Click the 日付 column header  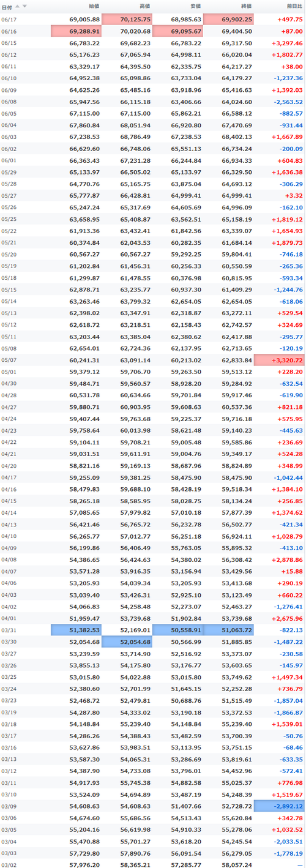click(x=6, y=6)
